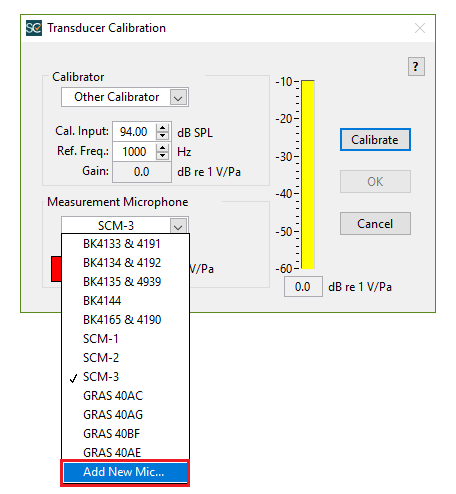Viewport: 456px width, 494px height.
Task: Click the Other Calibrator combo box text
Action: pos(116,97)
